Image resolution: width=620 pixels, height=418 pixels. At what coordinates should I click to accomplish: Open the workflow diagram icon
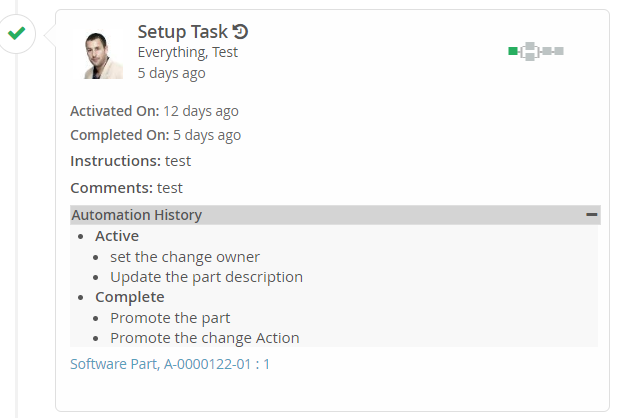537,50
